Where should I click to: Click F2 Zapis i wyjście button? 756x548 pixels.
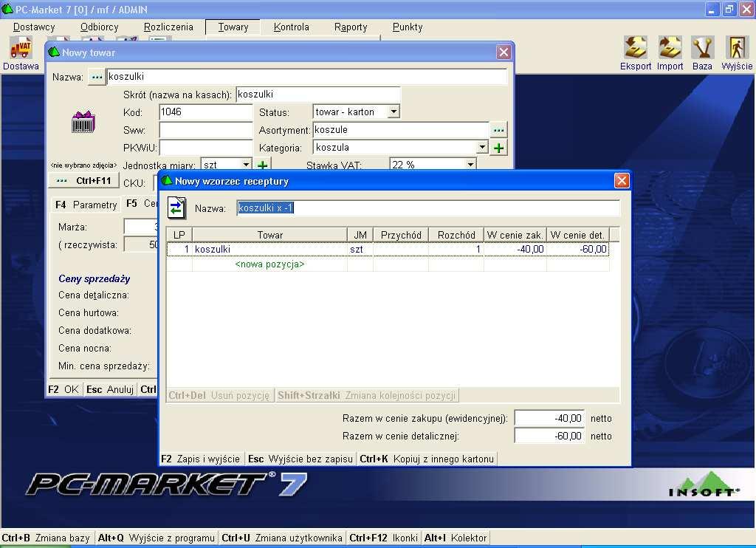tap(201, 459)
